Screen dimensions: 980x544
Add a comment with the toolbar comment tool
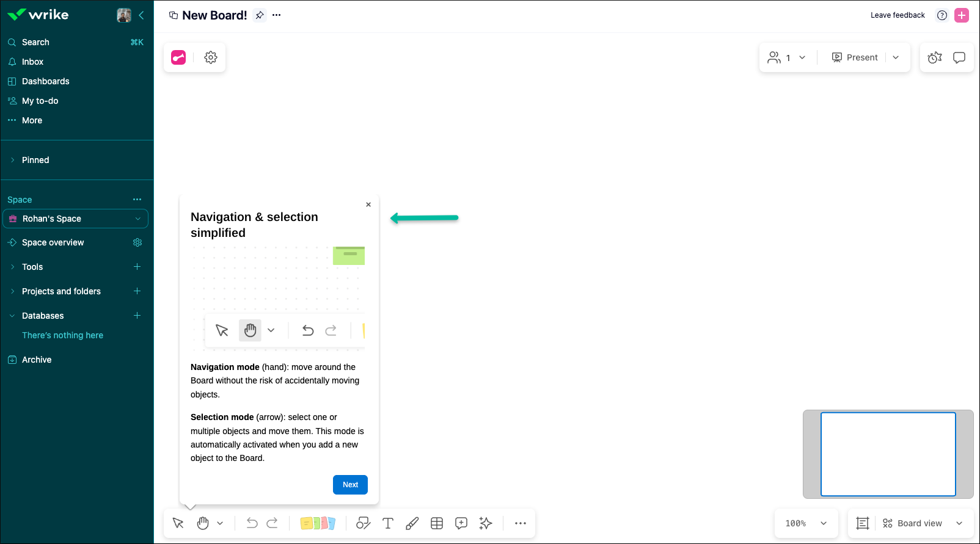(x=461, y=523)
